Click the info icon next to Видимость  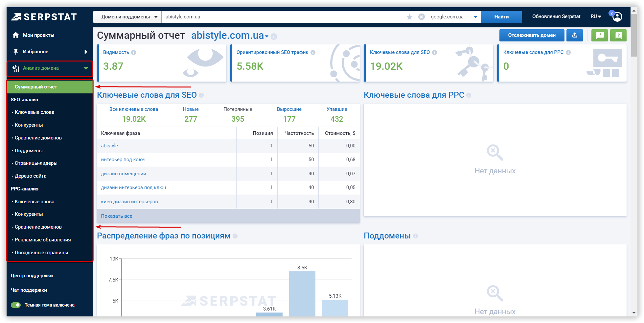pyautogui.click(x=134, y=52)
